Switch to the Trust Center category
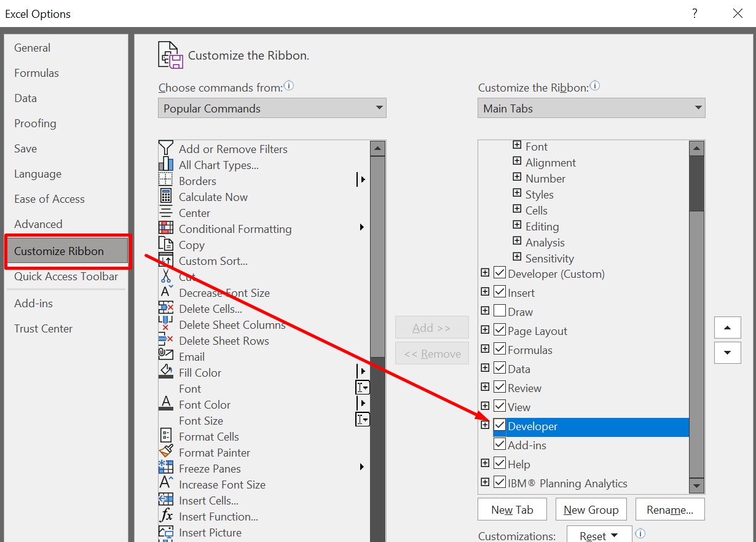This screenshot has height=542, width=756. click(44, 329)
